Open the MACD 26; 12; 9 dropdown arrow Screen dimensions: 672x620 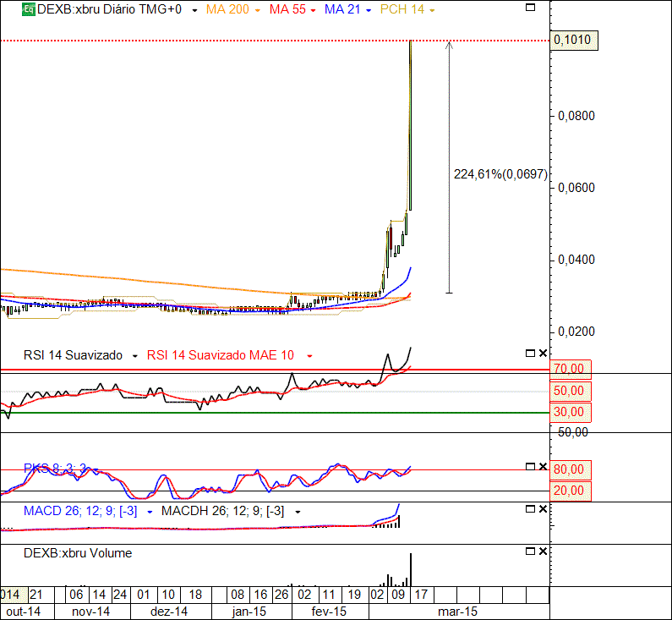pos(150,512)
